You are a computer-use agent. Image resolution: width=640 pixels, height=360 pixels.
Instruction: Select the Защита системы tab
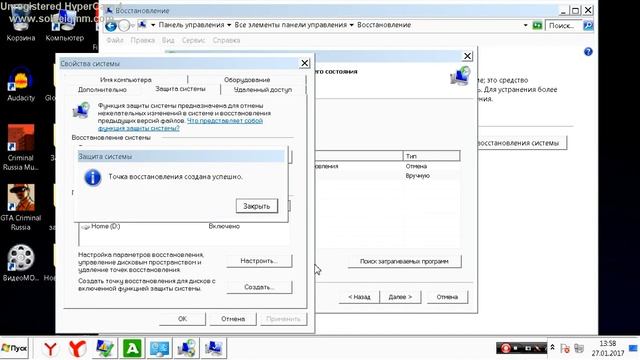[180, 89]
